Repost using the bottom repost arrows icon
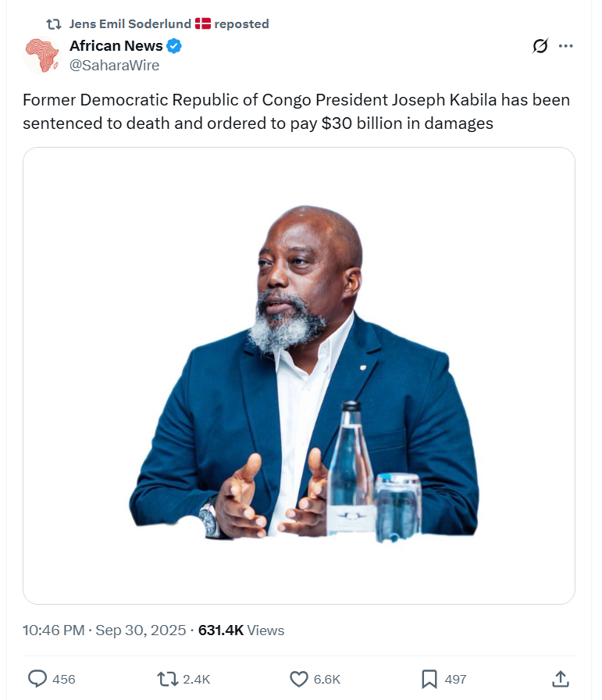This screenshot has width=602, height=700. 167,678
